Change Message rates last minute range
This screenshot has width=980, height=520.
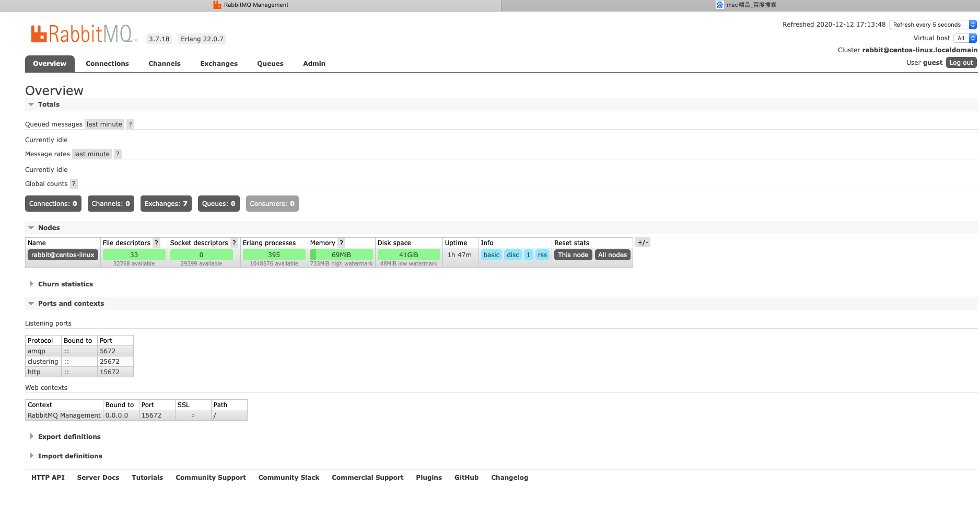click(92, 154)
